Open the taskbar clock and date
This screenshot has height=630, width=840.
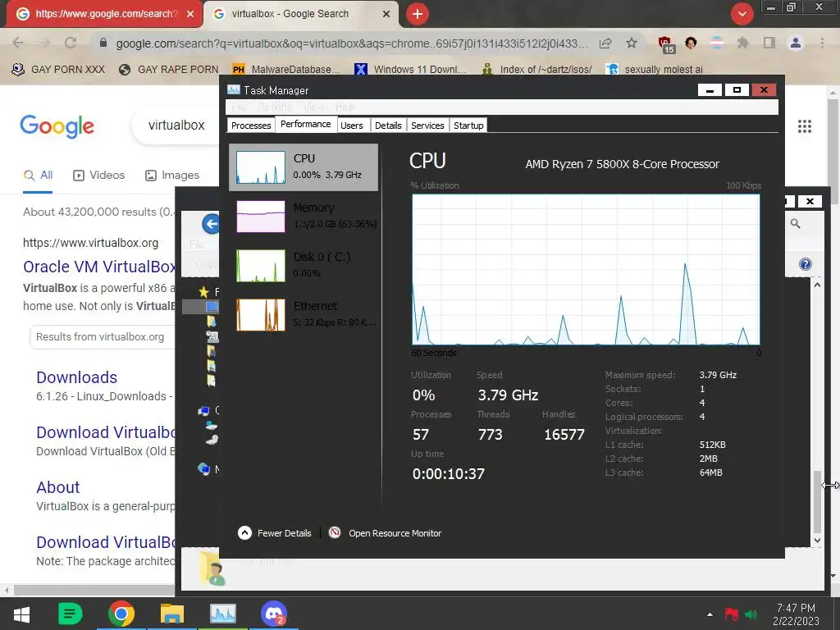tap(796, 614)
